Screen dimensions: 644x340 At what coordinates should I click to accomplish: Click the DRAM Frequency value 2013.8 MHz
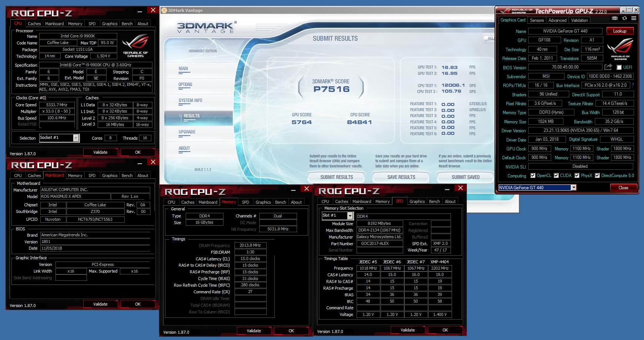(250, 245)
